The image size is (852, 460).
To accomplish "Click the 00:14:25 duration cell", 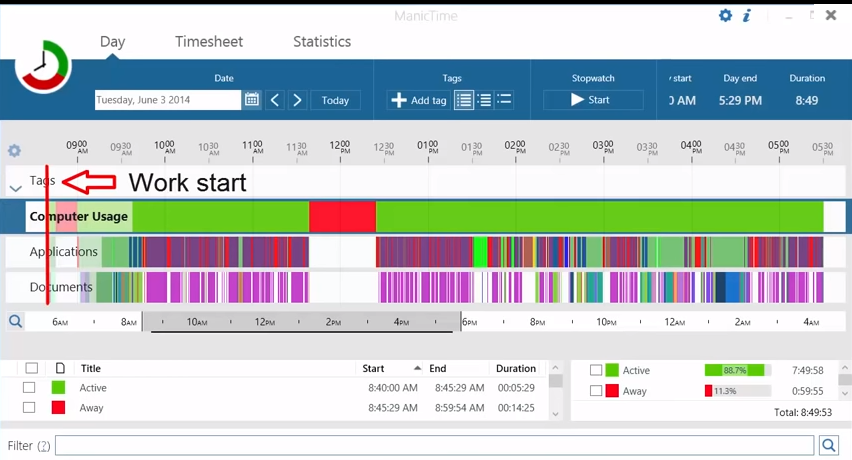I will pyautogui.click(x=516, y=407).
